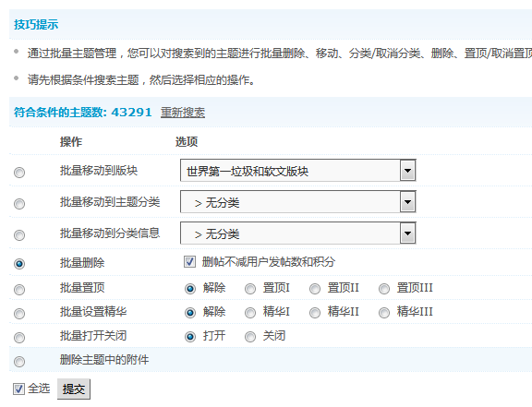
Task: Select the 批量删除 radio button
Action: (19, 264)
